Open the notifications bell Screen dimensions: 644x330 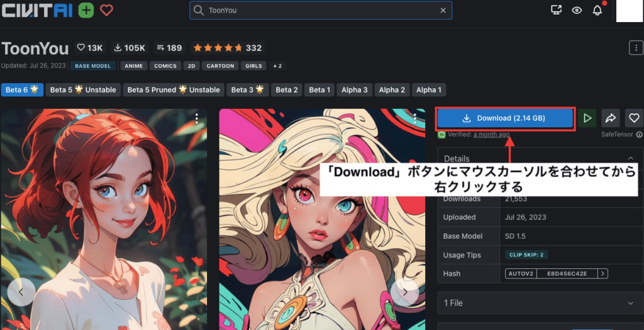click(x=597, y=10)
